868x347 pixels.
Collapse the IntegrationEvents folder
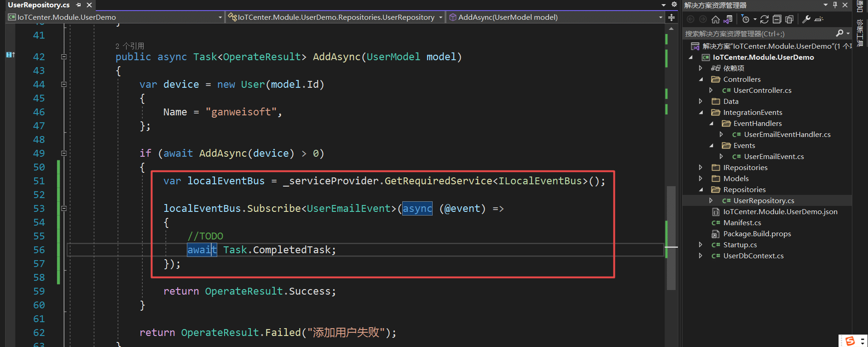(x=701, y=113)
